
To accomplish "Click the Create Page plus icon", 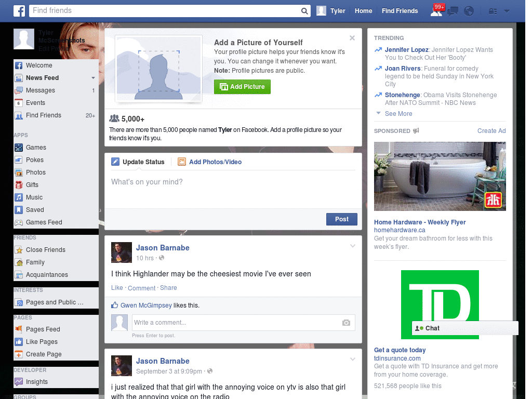I will point(19,354).
